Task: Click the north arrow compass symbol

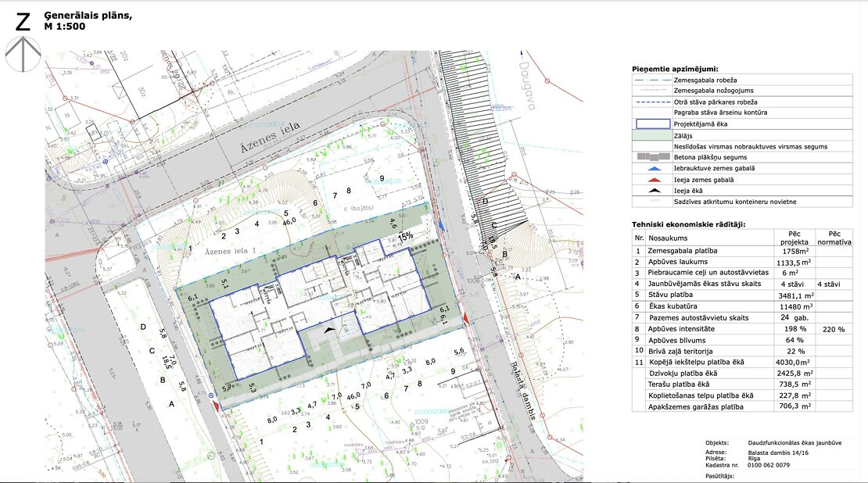Action: click(23, 54)
